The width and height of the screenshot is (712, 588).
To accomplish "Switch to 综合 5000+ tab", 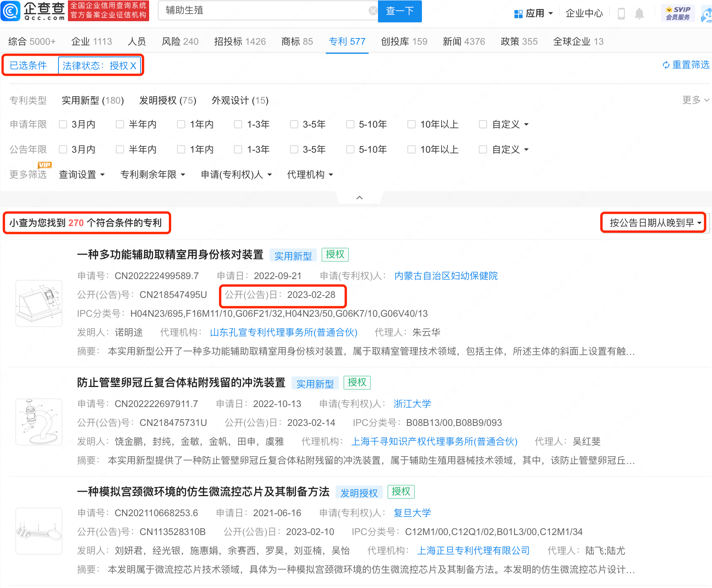I will [x=32, y=42].
